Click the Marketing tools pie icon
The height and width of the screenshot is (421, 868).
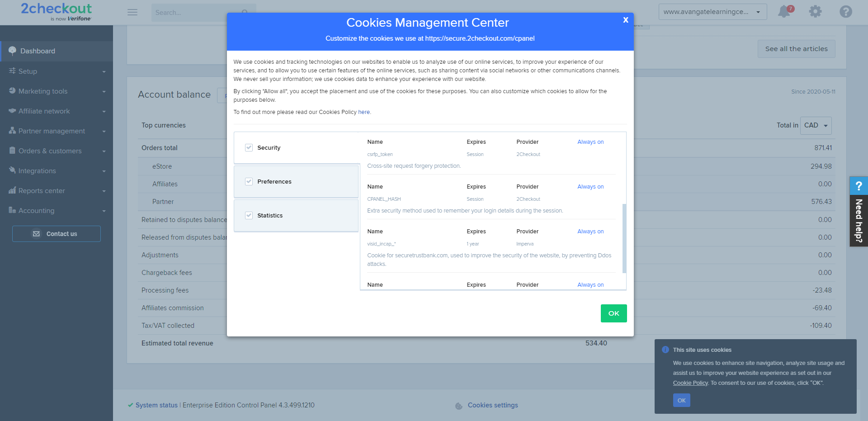click(12, 91)
